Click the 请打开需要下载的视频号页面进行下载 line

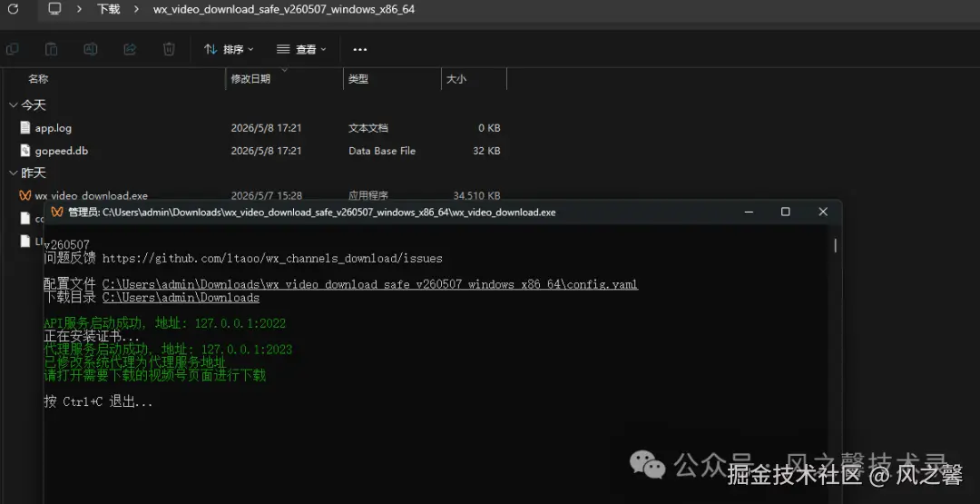point(155,376)
